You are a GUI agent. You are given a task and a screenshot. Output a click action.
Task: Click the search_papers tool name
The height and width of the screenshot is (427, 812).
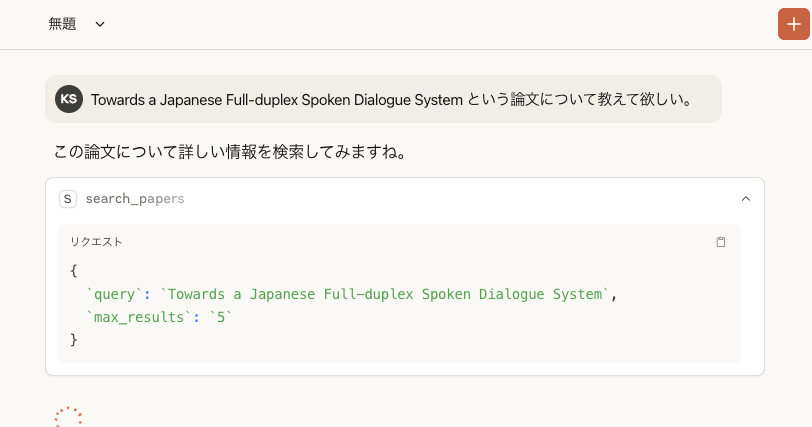[x=135, y=199]
